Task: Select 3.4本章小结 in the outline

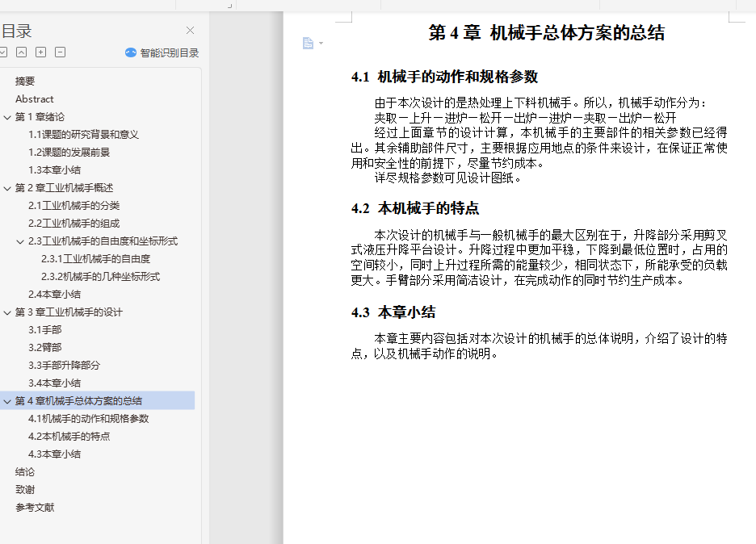Action: 54,383
